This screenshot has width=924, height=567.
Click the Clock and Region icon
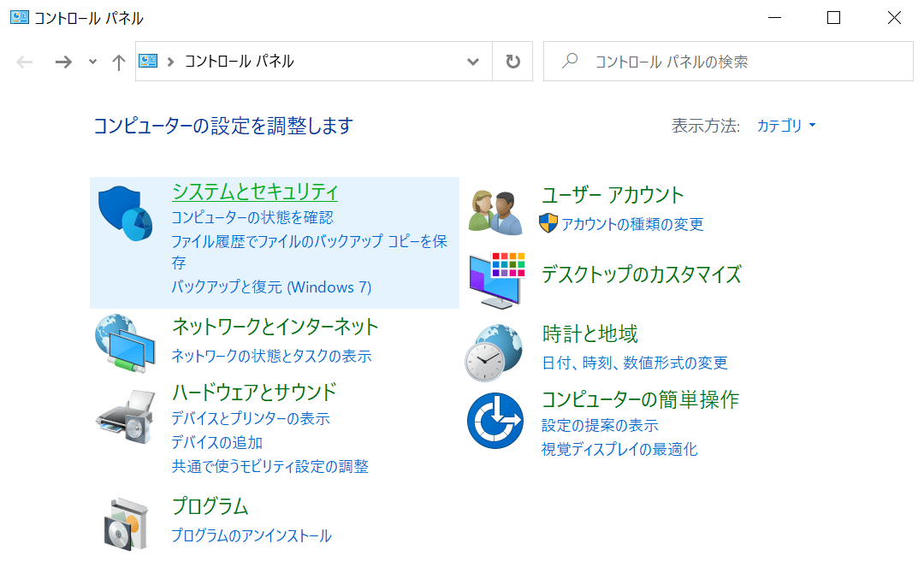click(x=495, y=352)
